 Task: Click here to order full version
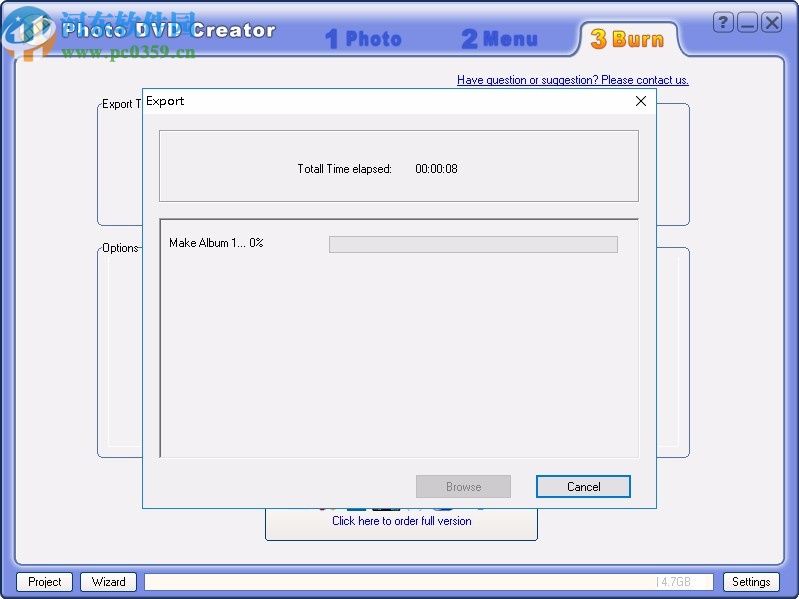(x=402, y=521)
